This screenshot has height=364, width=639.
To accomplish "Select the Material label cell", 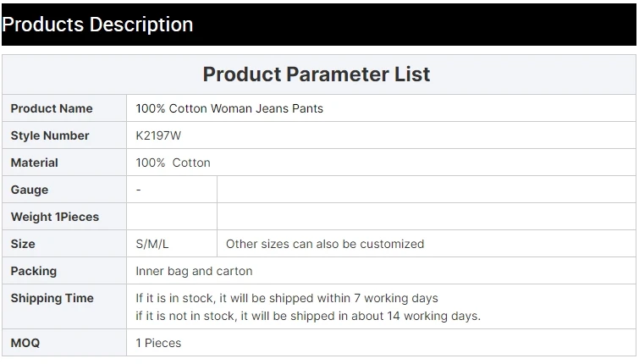I will [35, 163].
